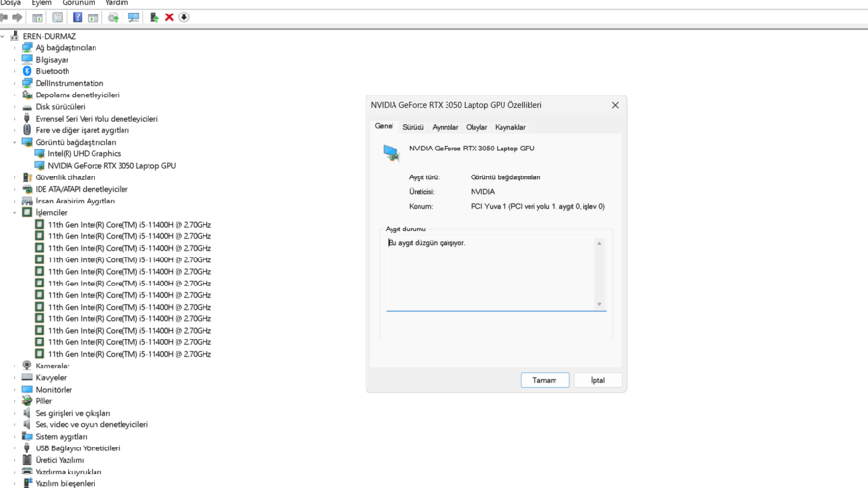
Task: Expand the DellInstrumentation node
Action: pos(14,84)
